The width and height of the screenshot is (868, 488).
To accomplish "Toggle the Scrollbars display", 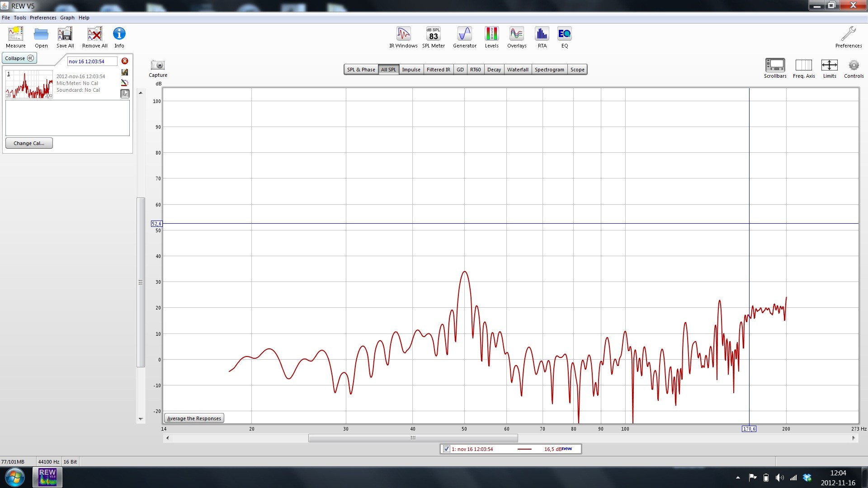I will coord(775,68).
